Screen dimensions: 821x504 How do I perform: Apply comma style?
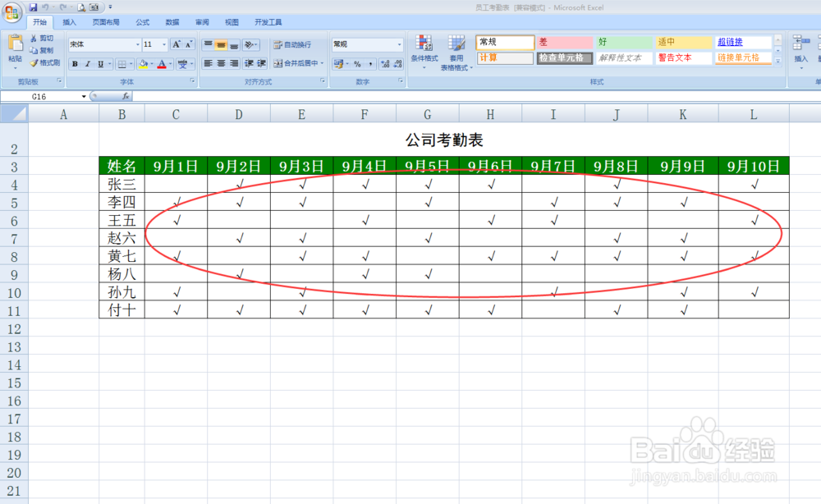point(370,64)
